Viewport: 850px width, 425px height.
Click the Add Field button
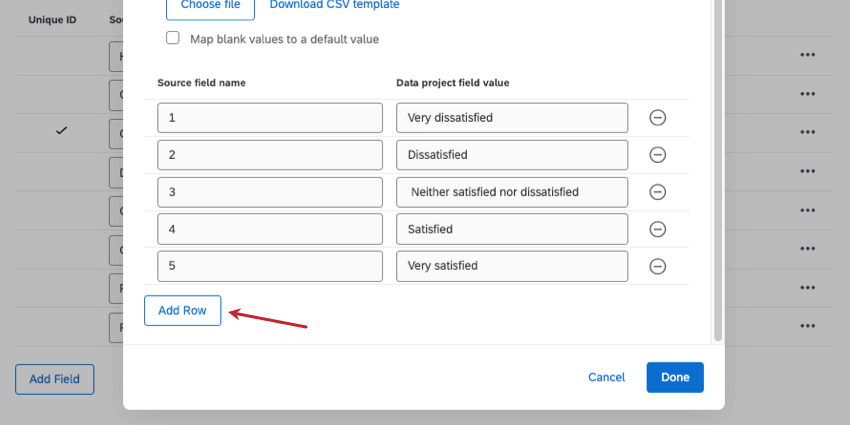54,379
